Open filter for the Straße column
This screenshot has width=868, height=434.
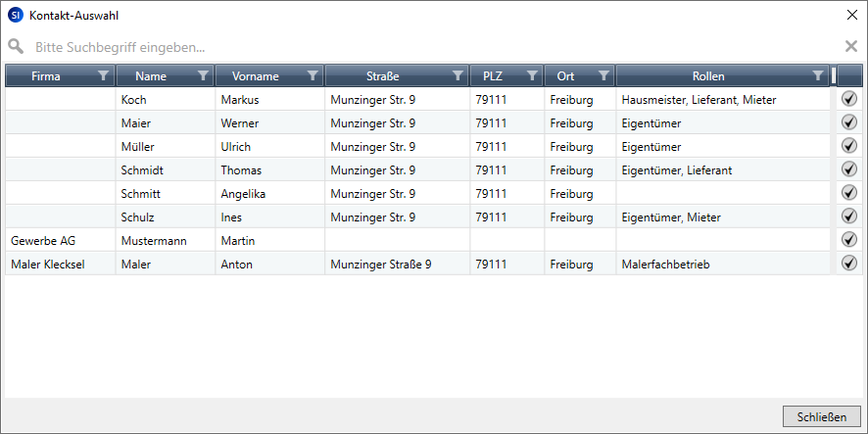(x=458, y=75)
